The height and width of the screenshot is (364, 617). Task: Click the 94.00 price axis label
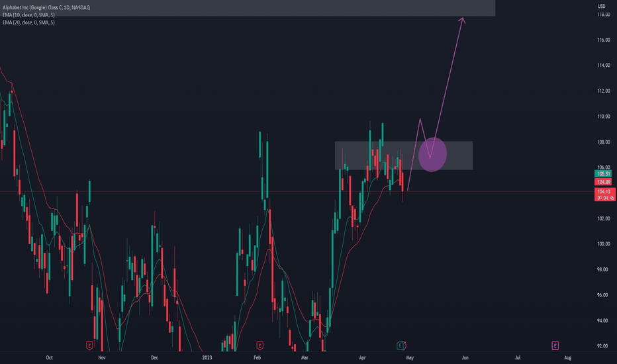click(604, 321)
